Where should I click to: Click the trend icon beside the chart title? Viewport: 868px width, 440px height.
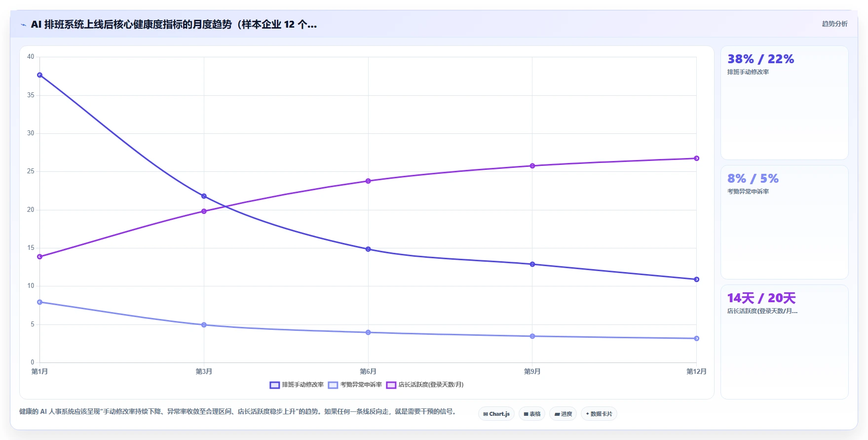click(x=23, y=25)
